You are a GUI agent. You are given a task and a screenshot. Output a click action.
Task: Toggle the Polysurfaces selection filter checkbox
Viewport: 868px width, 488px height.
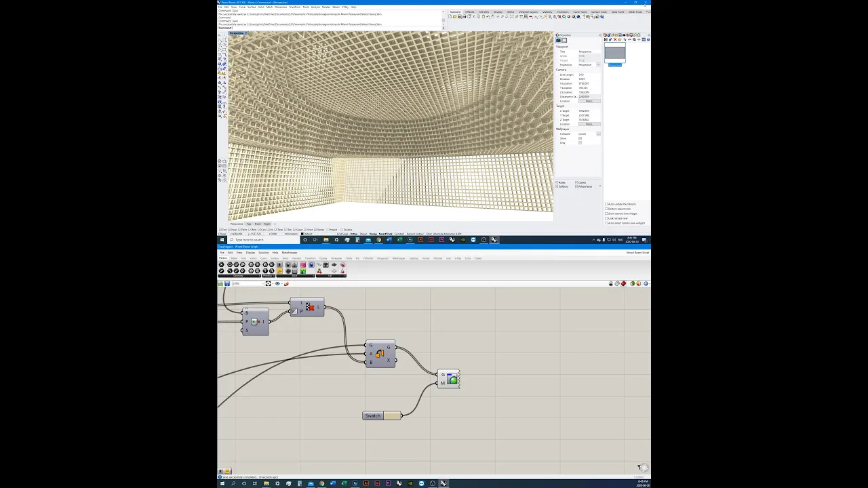[576, 186]
